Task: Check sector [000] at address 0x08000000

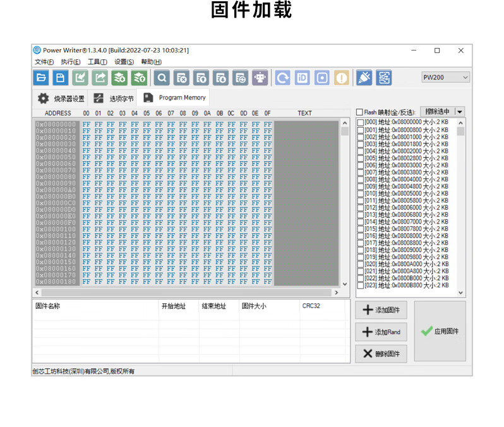Action: coord(361,123)
